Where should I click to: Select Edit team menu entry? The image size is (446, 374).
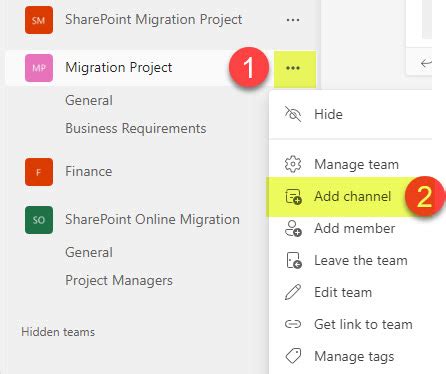point(351,292)
